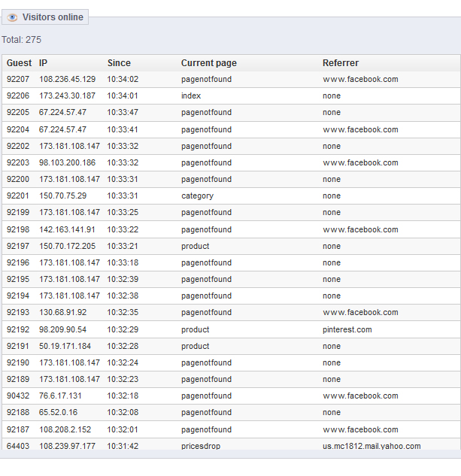This screenshot has height=476, width=461.
Task: Click the Referrer column header
Action: [x=341, y=63]
